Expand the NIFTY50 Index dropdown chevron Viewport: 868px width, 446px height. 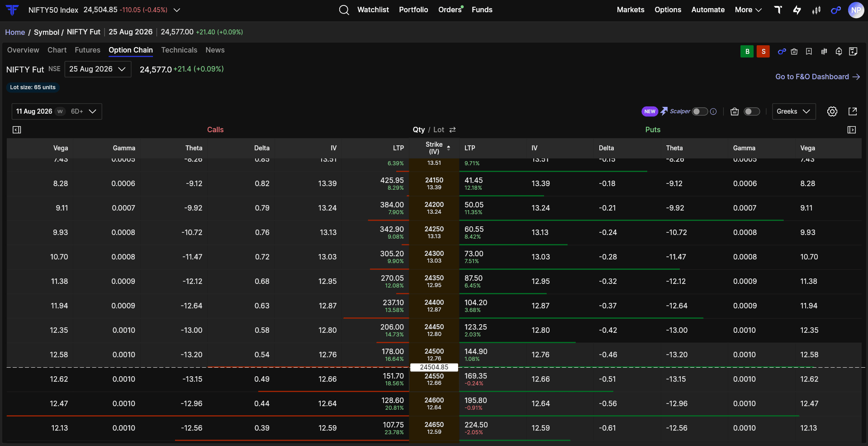(x=177, y=10)
